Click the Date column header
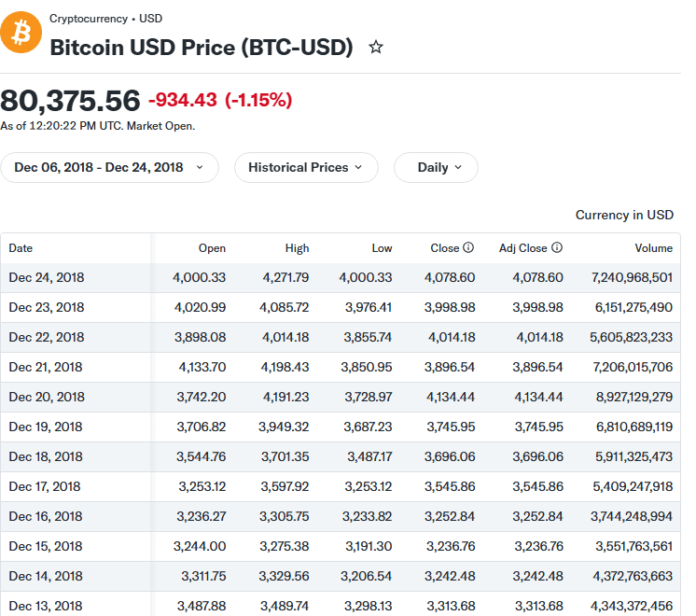Viewport: 696px width, 616px height. point(21,248)
